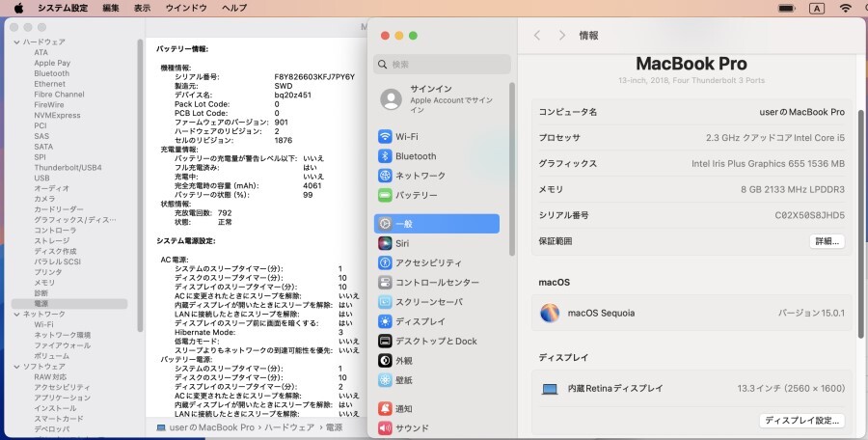This screenshot has height=440, width=868.
Task: Select アプリケーション in software tree
Action: (62, 398)
